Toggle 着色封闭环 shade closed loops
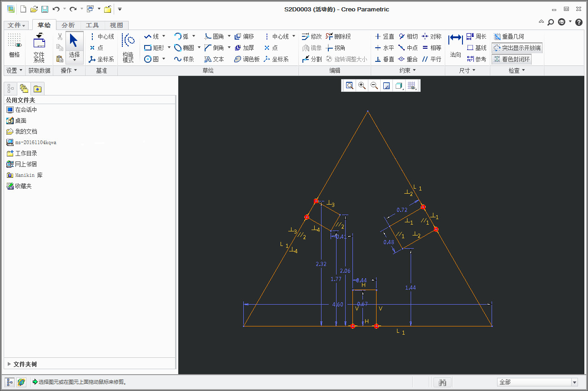Viewport: 588px width, 391px height. 512,59
